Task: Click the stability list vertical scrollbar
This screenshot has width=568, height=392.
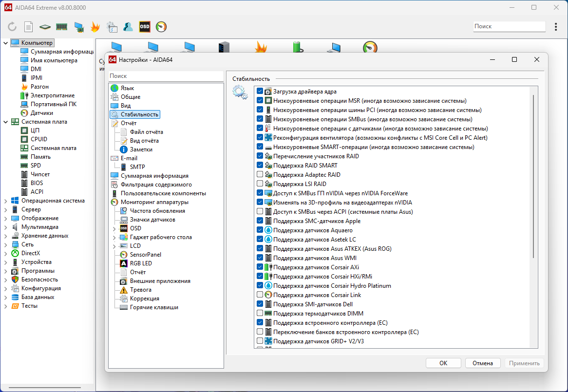Action: coord(533,176)
